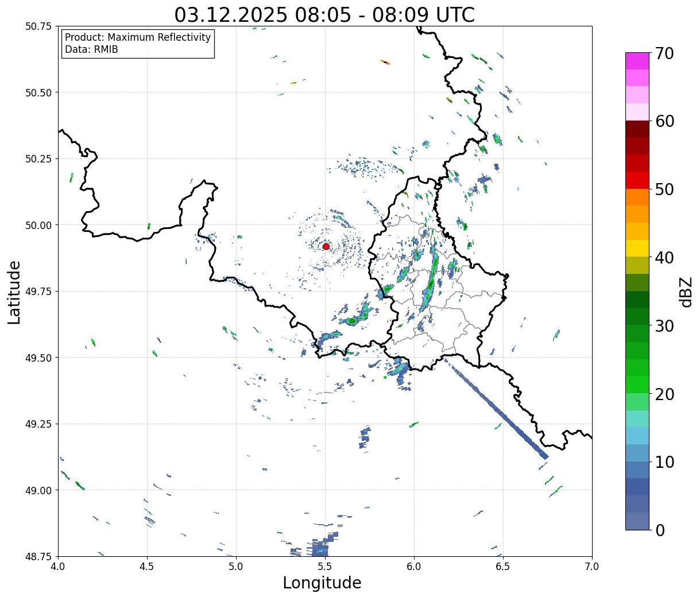
Task: Click the 'Latitude' axis label
Action: (14, 292)
